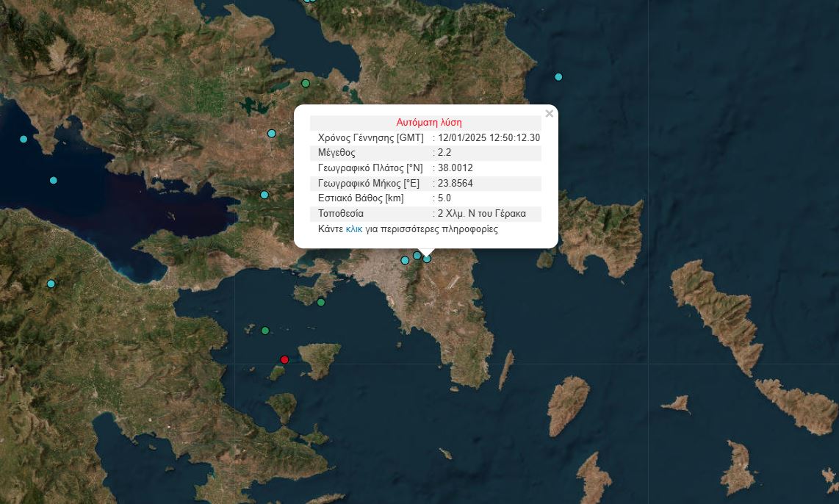Select the origin time 12/01/2025 12:50:12.30
The width and height of the screenshot is (839, 504).
tap(489, 137)
